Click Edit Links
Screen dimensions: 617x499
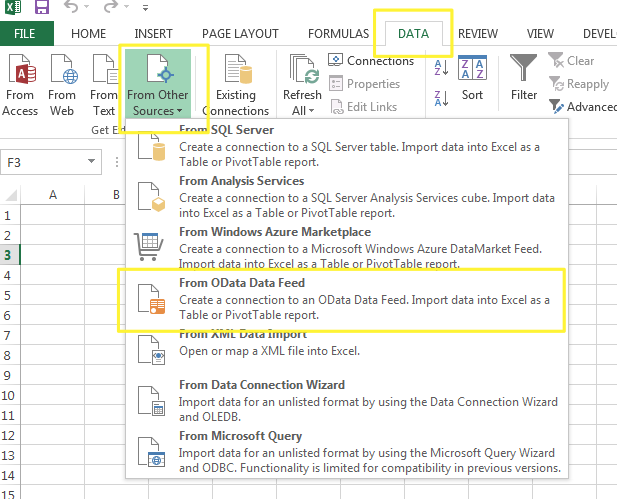(363, 107)
